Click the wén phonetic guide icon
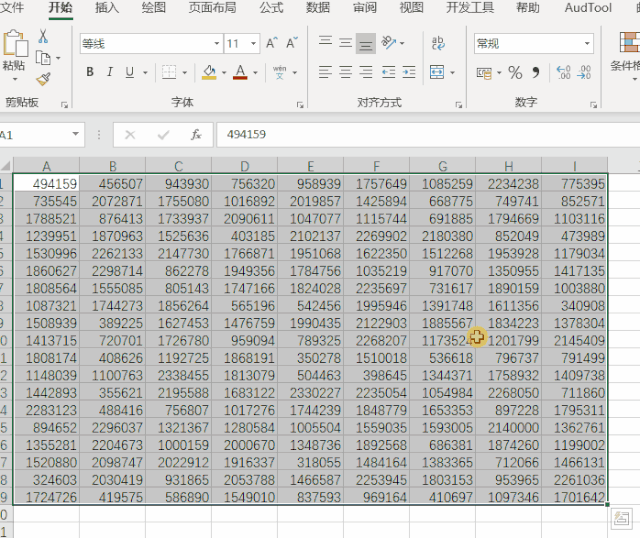 [280, 72]
